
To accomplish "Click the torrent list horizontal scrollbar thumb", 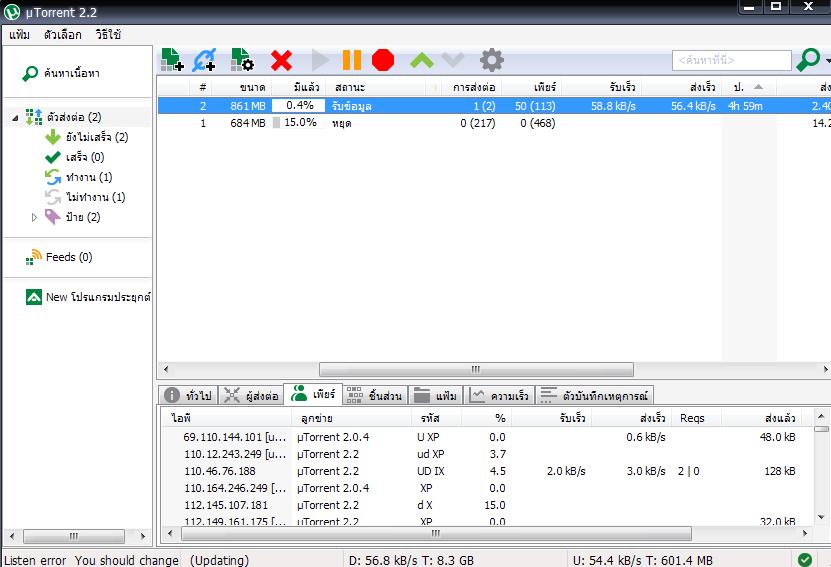I will click(x=476, y=369).
